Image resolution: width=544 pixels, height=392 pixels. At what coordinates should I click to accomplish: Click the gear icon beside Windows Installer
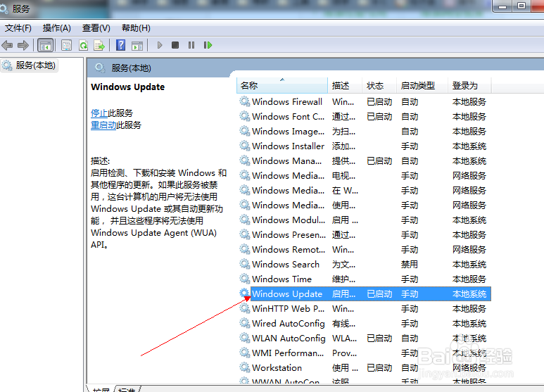(x=245, y=146)
